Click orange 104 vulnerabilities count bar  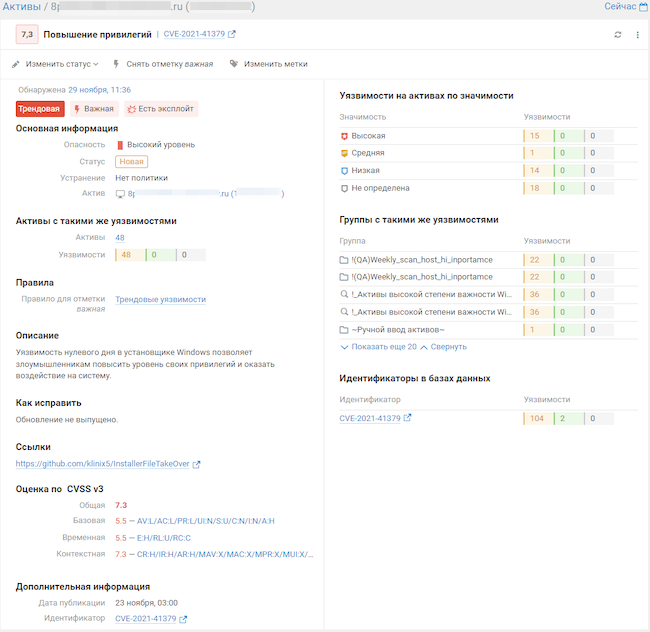click(x=538, y=419)
